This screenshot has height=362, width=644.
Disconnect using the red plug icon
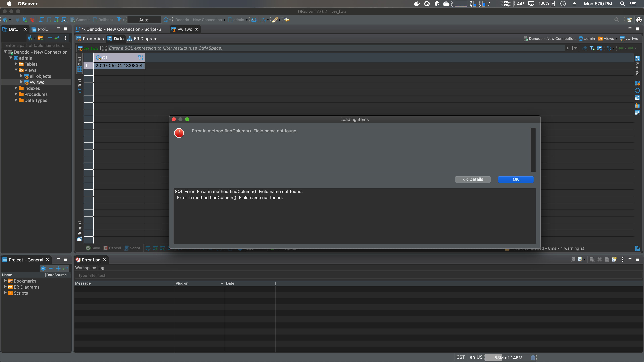click(x=32, y=20)
